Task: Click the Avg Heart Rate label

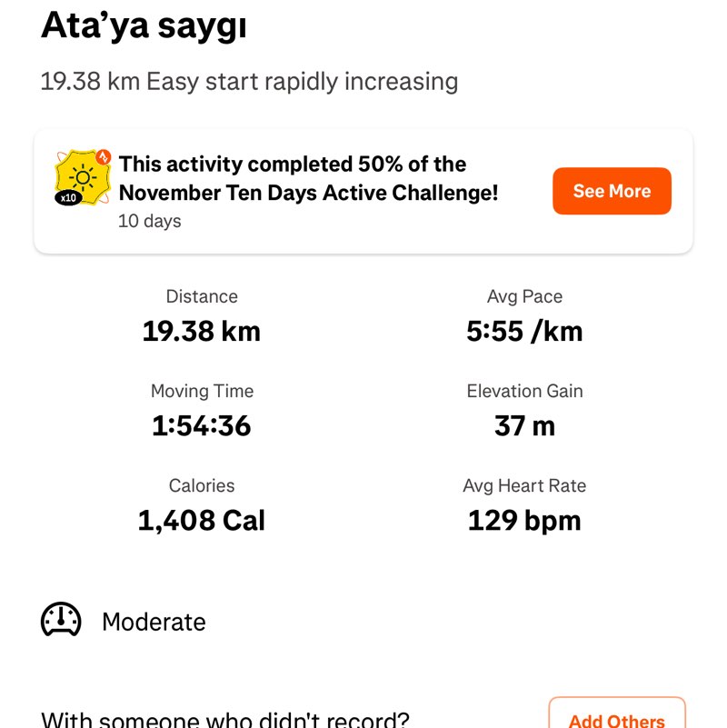Action: click(524, 485)
